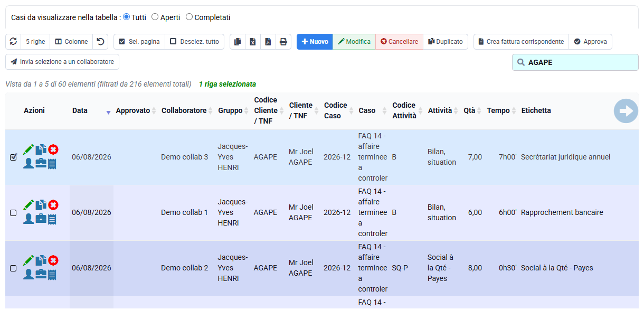The image size is (644, 319).
Task: Sort table by Collaboratore column header
Action: (x=187, y=111)
